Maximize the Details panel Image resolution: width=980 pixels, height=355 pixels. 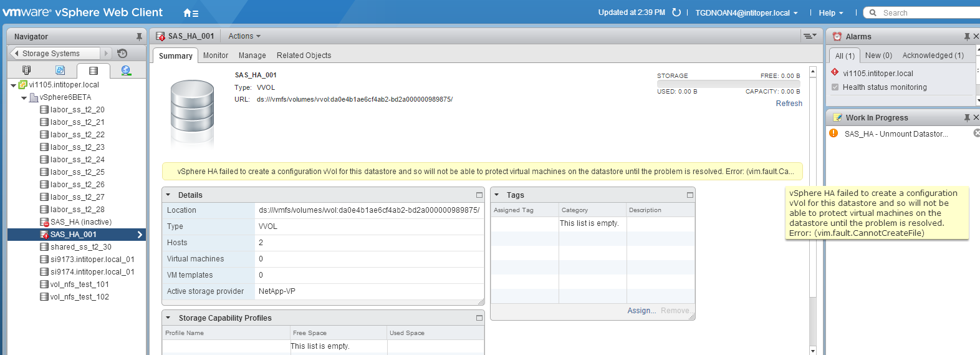[x=479, y=195]
